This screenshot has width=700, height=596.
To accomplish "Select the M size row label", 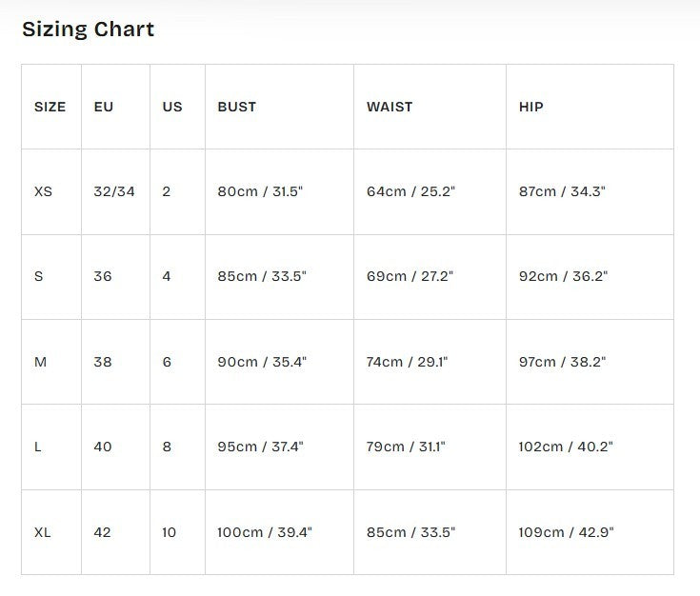I will pos(51,362).
